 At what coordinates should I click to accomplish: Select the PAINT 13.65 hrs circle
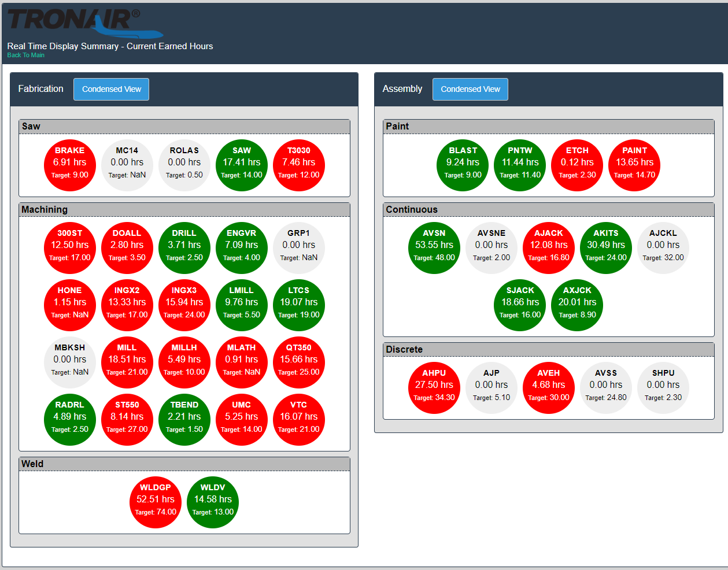tap(635, 165)
